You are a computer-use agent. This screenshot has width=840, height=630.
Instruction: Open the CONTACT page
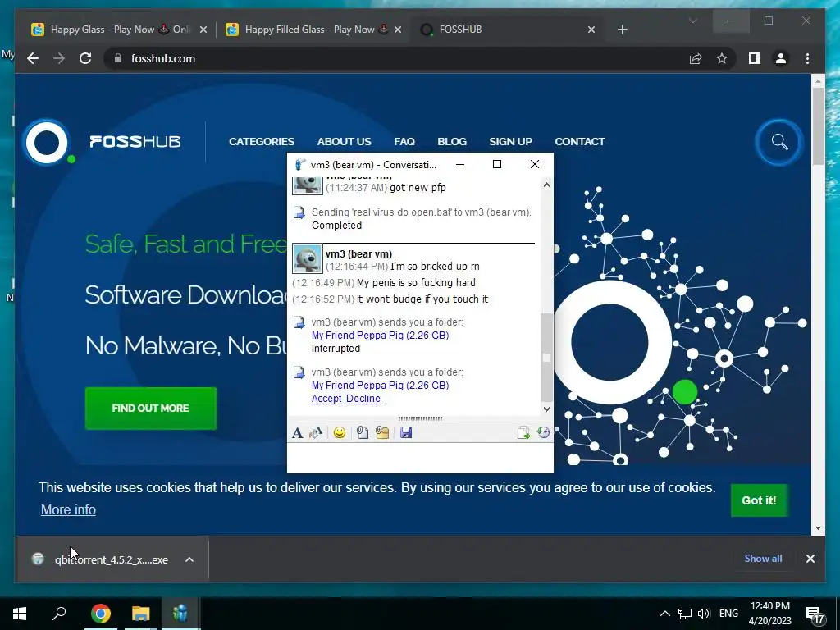580,142
